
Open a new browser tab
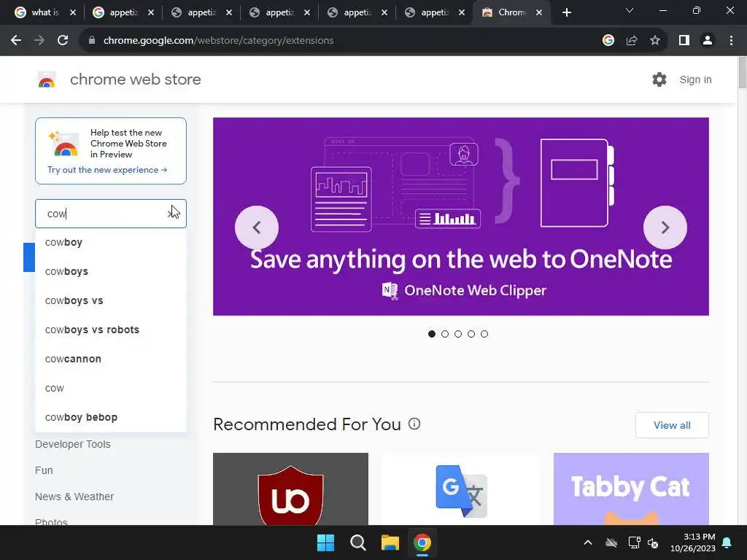566,12
